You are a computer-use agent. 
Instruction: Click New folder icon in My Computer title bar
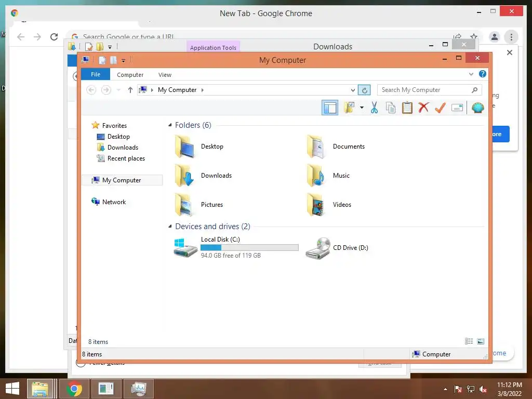click(x=113, y=60)
